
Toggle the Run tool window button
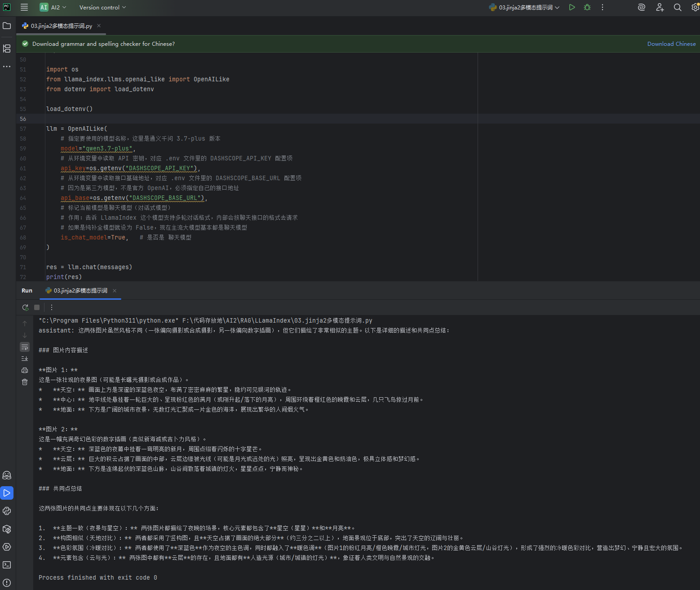coord(7,493)
